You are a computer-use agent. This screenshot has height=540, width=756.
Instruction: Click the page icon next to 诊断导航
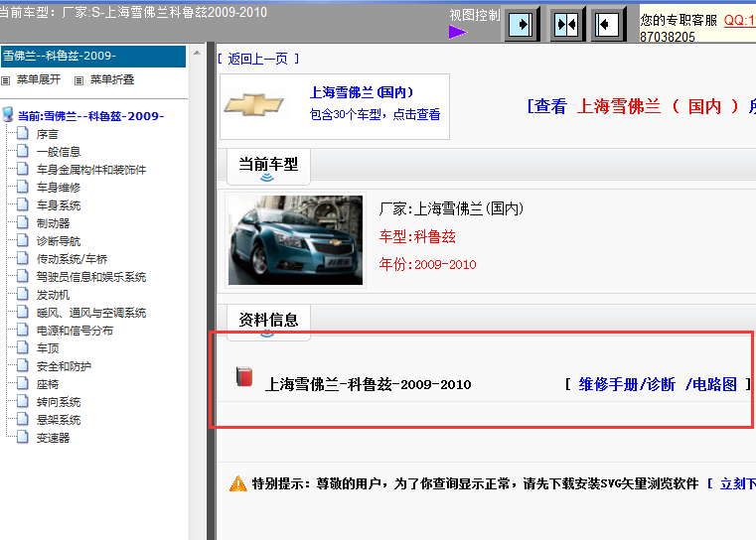[23, 240]
